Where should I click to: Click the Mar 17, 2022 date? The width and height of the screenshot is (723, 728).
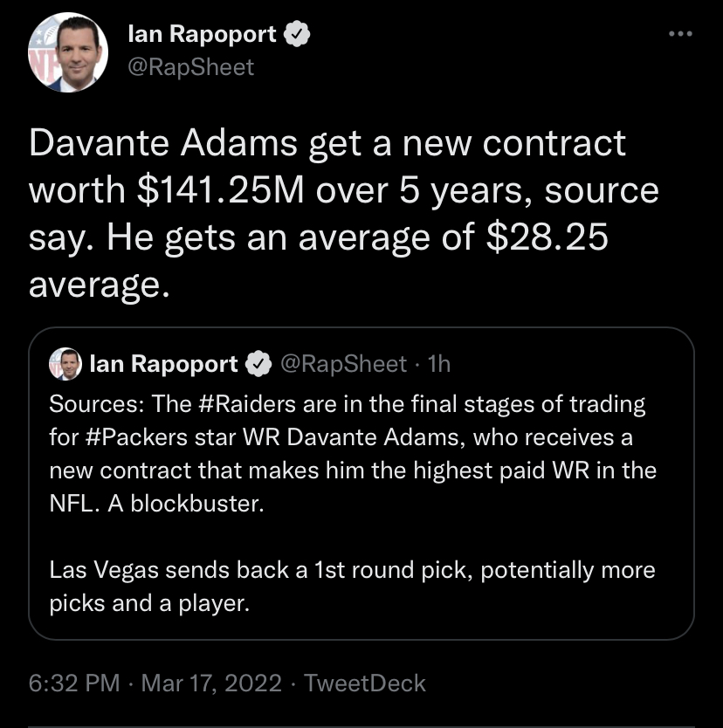click(211, 683)
